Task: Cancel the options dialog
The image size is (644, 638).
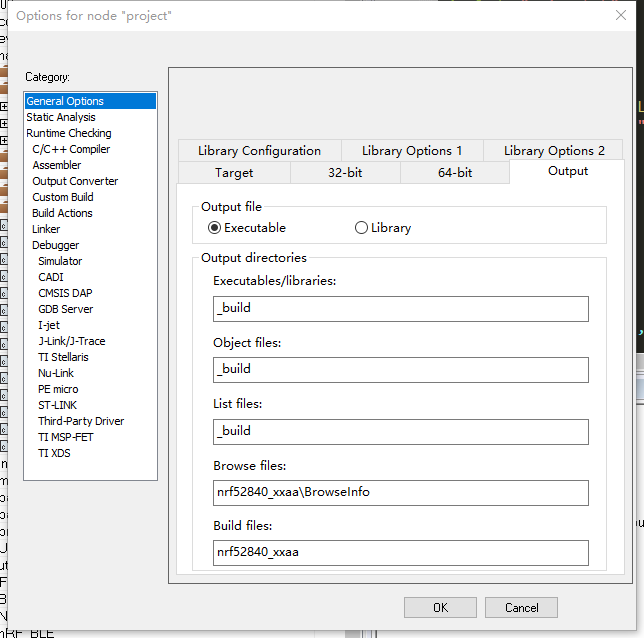Action: [521, 607]
